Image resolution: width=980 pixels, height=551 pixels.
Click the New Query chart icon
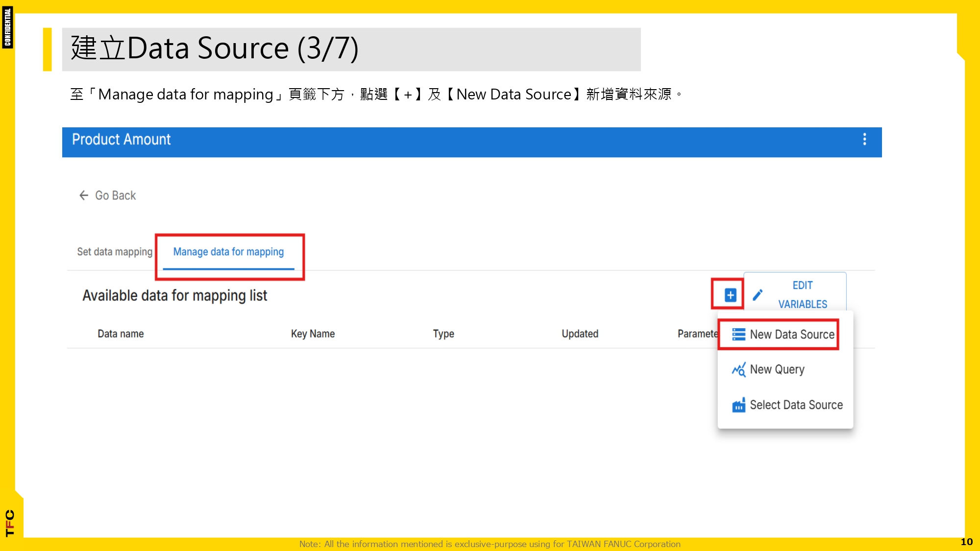tap(738, 369)
